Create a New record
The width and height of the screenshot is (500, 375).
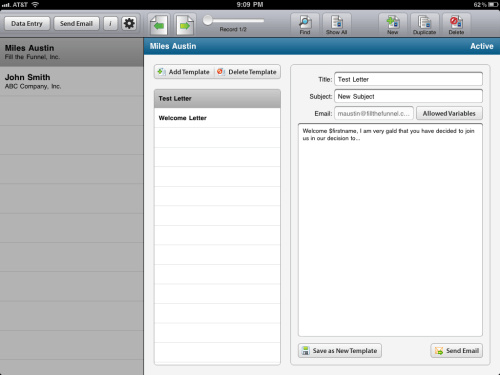tap(393, 25)
